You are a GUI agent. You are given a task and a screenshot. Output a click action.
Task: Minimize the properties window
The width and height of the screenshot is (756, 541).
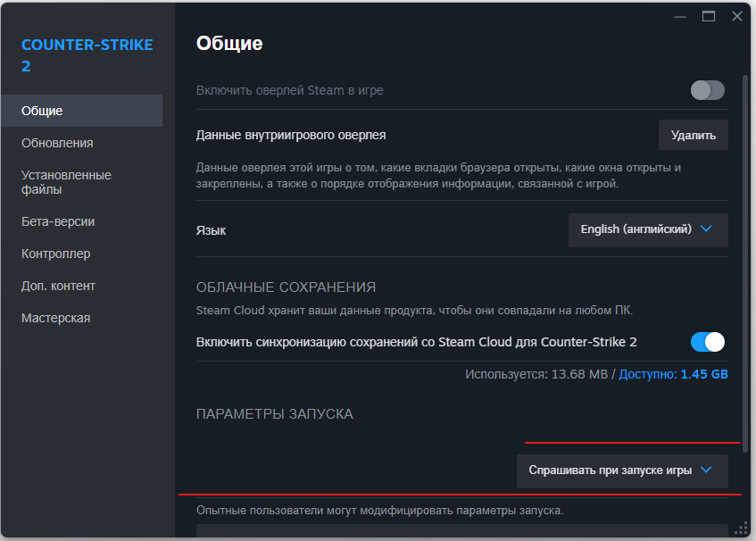pyautogui.click(x=680, y=16)
